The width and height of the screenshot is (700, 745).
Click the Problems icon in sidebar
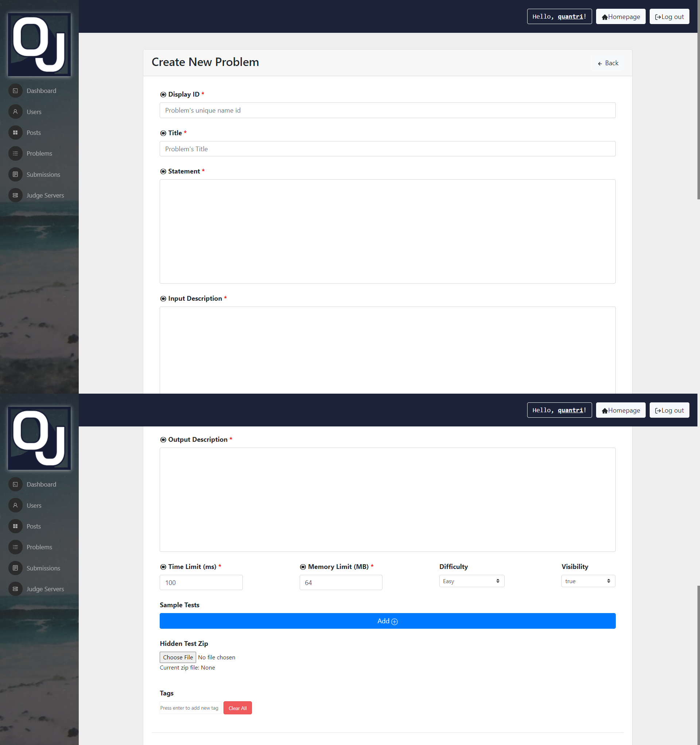14,153
